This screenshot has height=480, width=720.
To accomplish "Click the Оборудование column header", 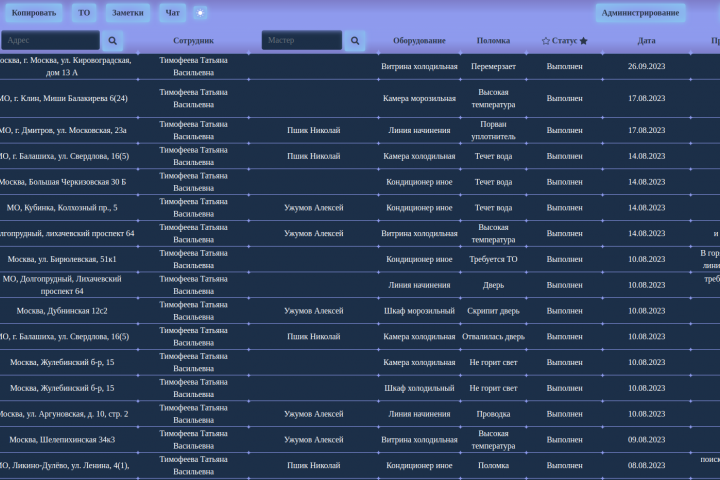I will coord(419,40).
